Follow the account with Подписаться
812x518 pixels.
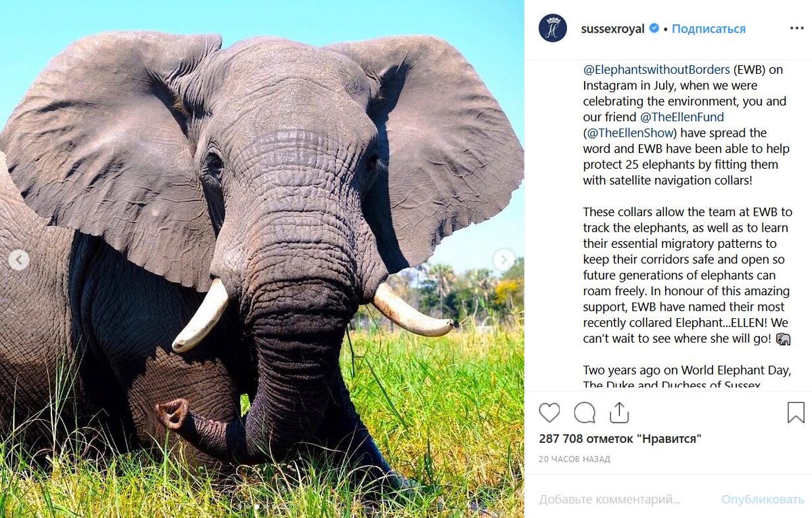pos(708,29)
